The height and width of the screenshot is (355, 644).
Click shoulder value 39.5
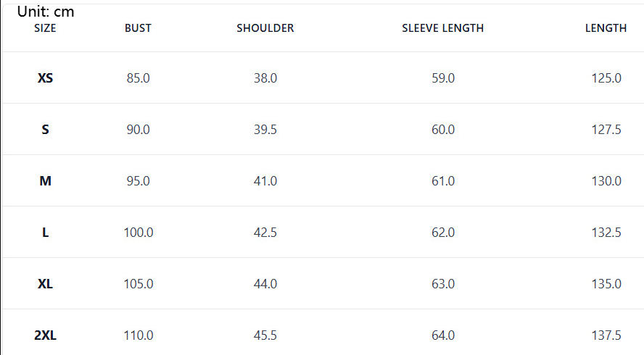tap(265, 130)
